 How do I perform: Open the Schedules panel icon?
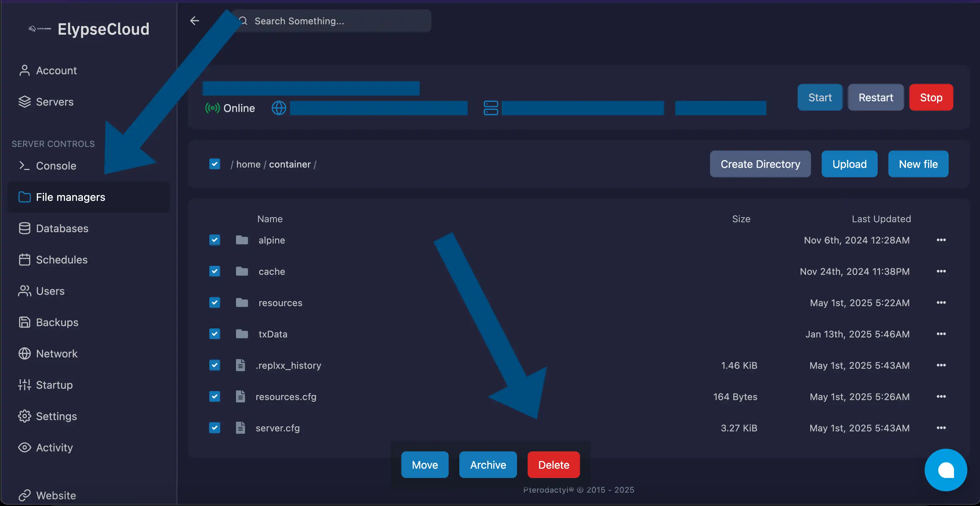tap(24, 259)
